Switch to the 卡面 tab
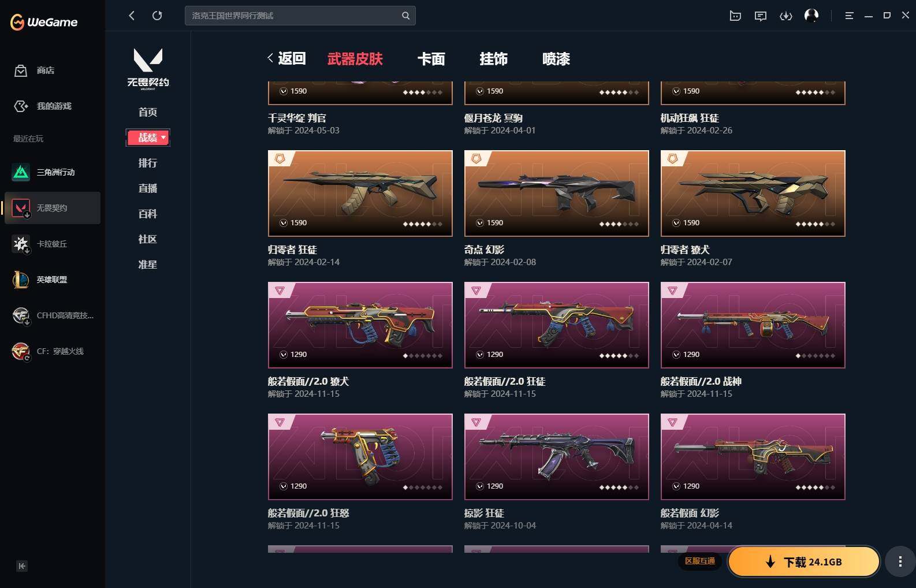Image resolution: width=916 pixels, height=588 pixels. (431, 59)
